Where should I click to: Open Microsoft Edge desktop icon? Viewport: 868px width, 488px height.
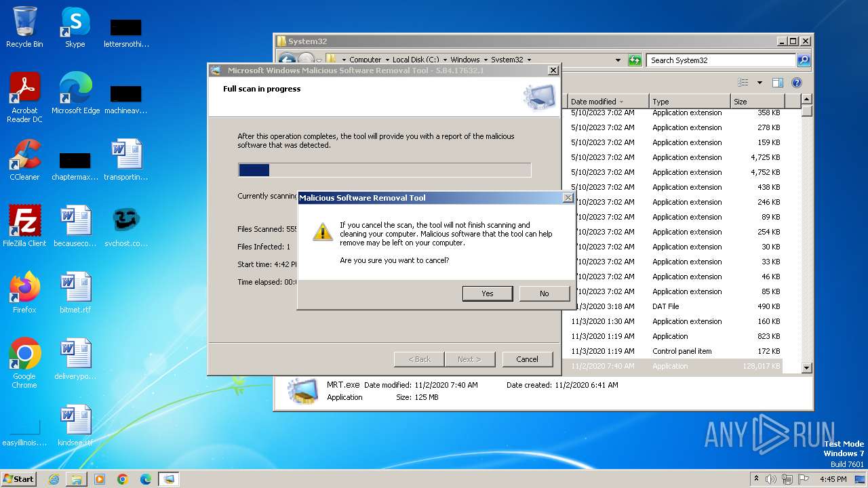point(75,94)
